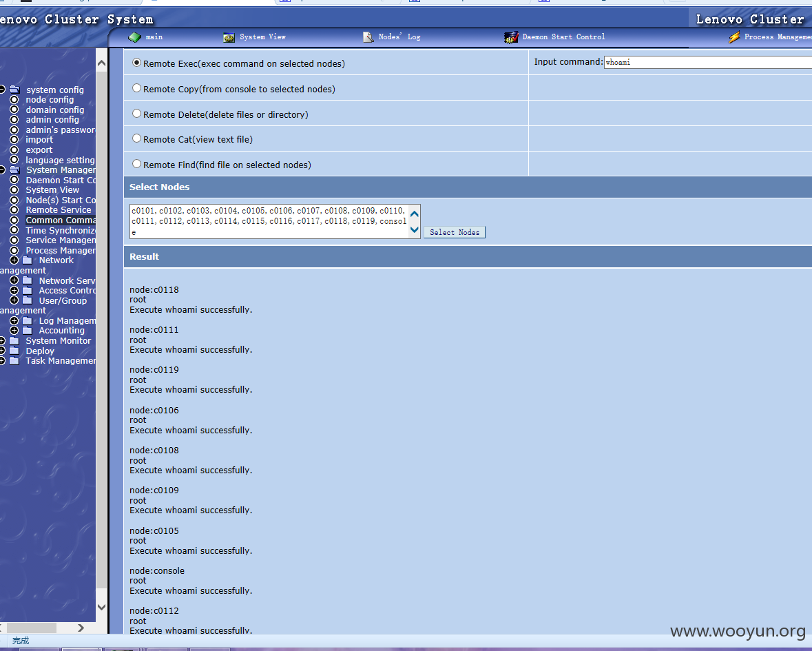The image size is (812, 651).
Task: Click the folder icon next to User/Group
Action: (28, 300)
